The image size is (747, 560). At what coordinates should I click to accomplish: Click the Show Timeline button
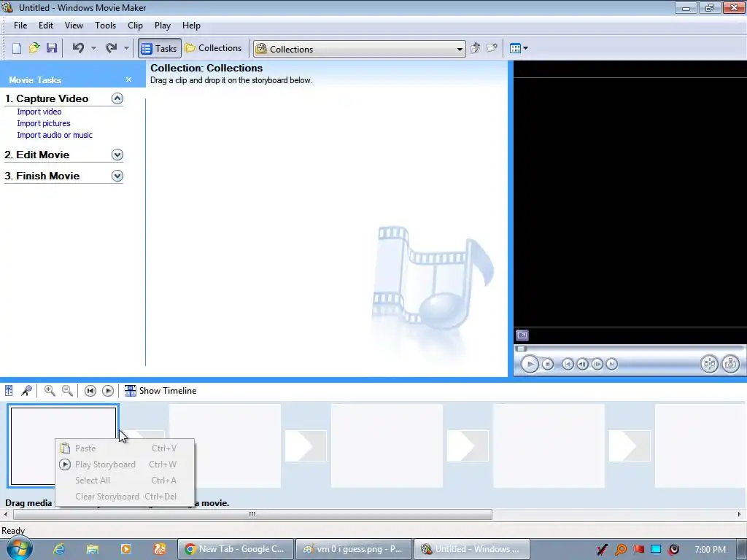click(160, 391)
